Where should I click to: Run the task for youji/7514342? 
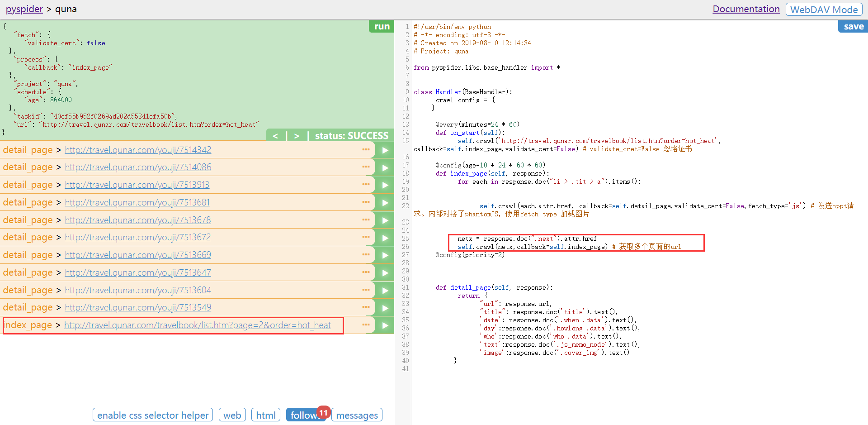coord(385,150)
